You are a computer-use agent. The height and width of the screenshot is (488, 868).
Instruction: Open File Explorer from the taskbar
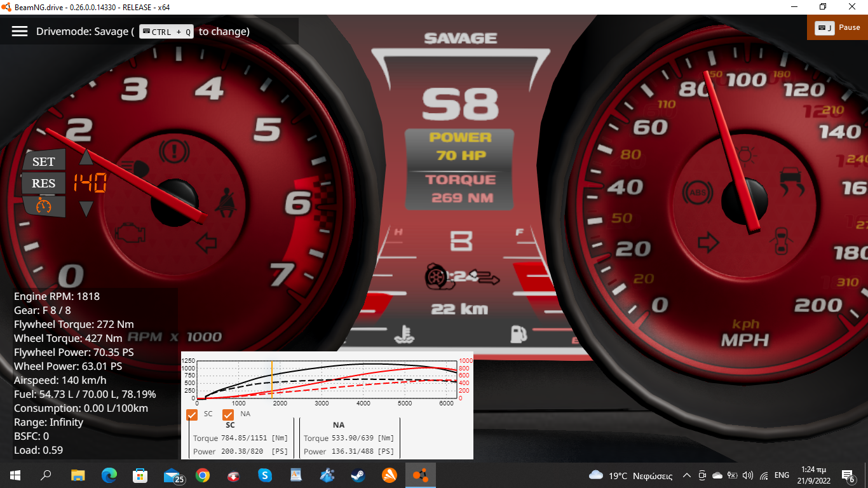78,475
